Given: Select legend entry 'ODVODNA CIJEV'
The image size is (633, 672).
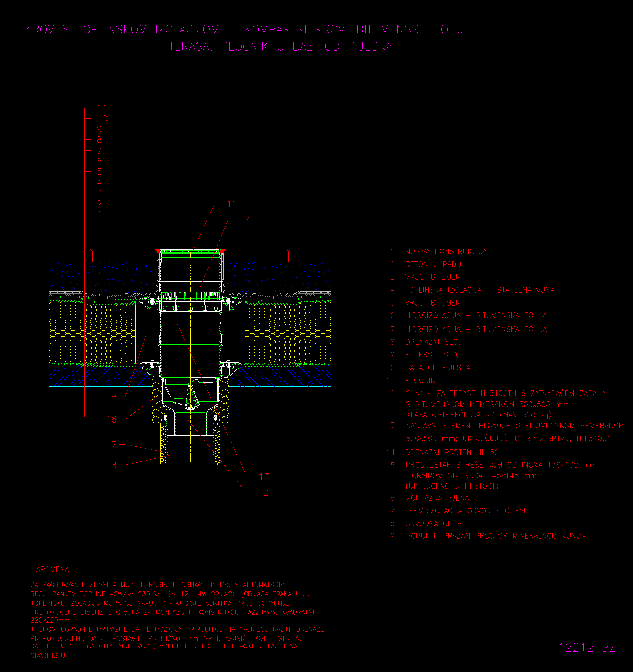Looking at the screenshot, I should coord(433,524).
